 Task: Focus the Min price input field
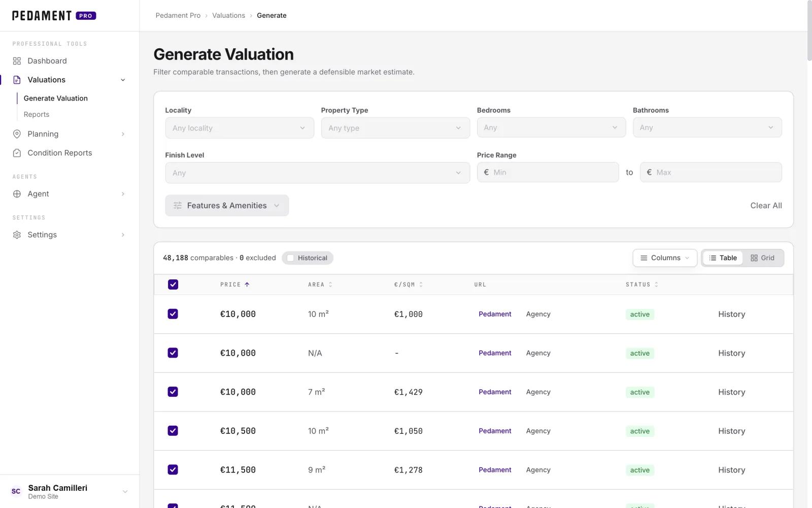(548, 172)
